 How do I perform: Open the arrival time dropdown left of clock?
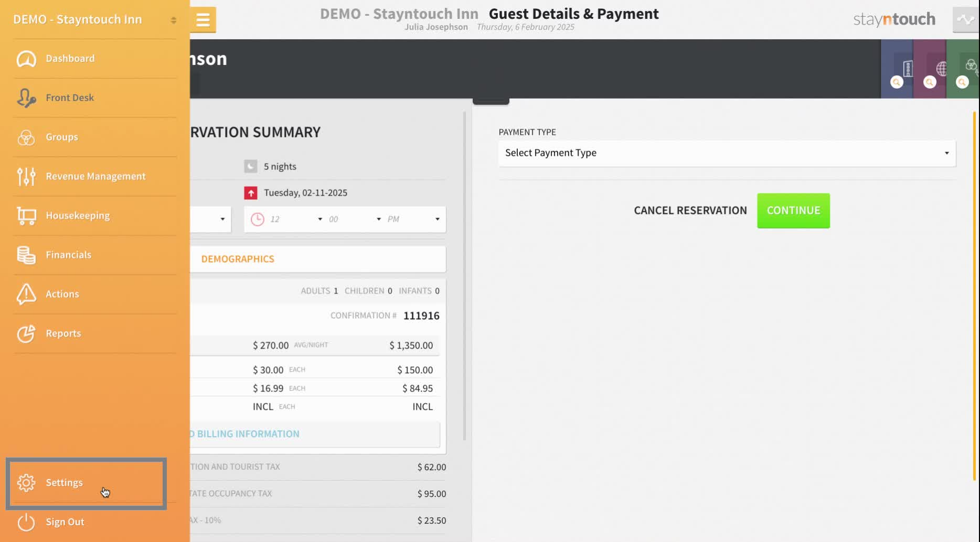(x=210, y=219)
